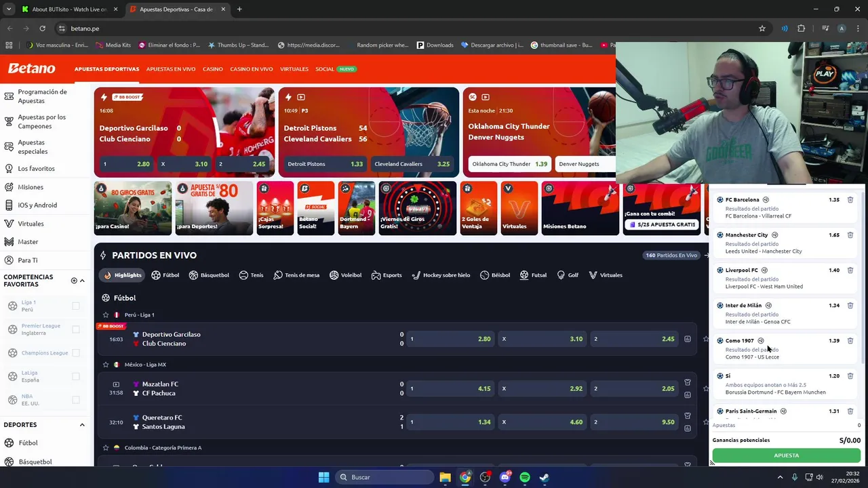Click the Windows taskbar search box
Screen dimensions: 868x488
[x=384, y=477]
